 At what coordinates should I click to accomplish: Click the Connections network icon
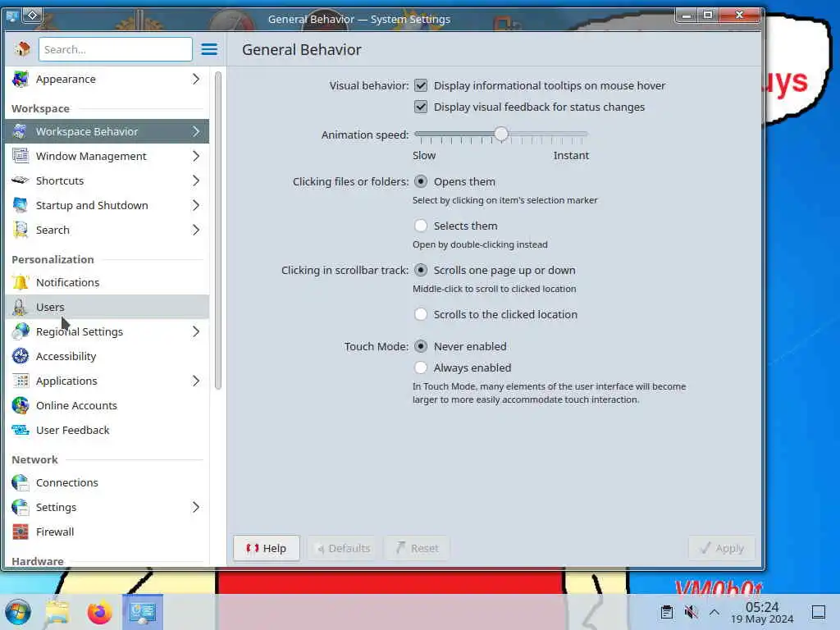pyautogui.click(x=21, y=482)
